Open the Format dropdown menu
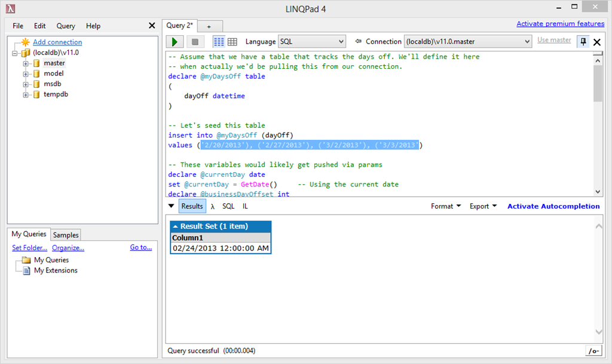 coord(446,206)
